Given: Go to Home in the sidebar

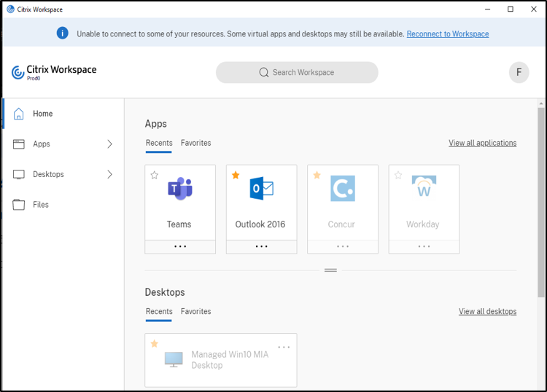Looking at the screenshot, I should point(42,114).
